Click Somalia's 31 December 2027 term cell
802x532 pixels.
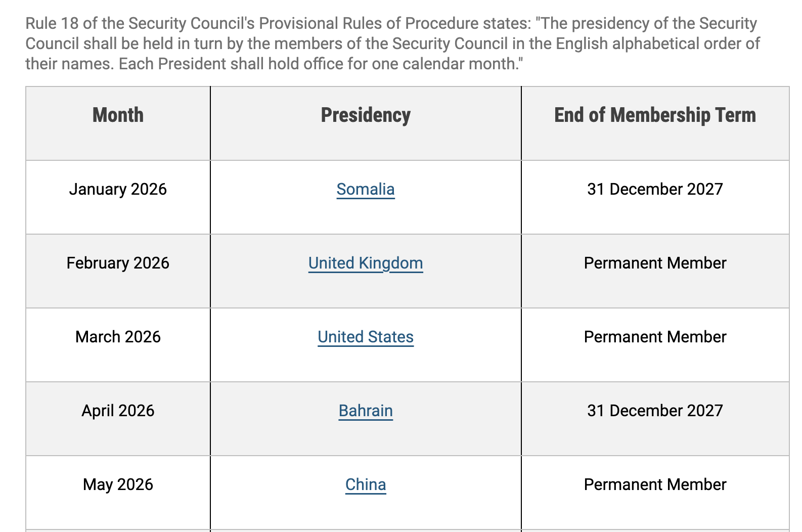pos(655,189)
